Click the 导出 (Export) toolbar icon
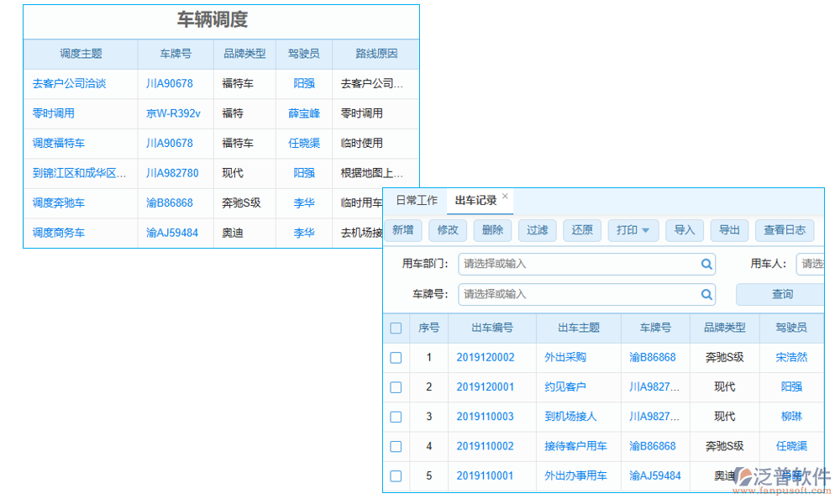Viewport: 840px width, 504px height. coord(729,230)
